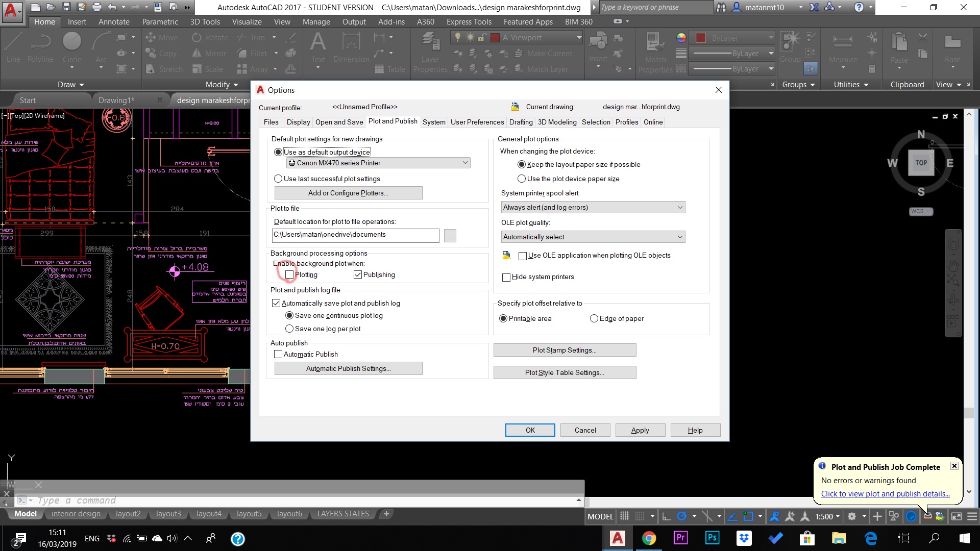Viewport: 980px width, 551px height.
Task: Select the Edge of paper radio button
Action: pyautogui.click(x=594, y=318)
